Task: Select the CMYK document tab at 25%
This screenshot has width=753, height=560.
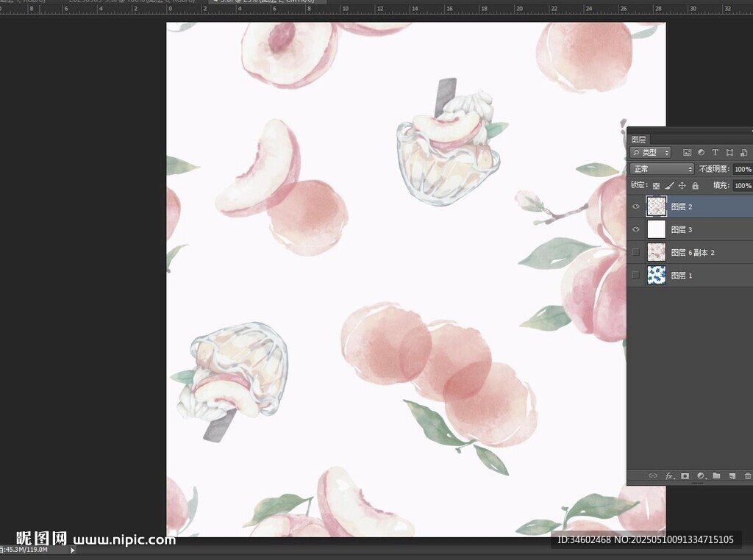Action: 267,1
